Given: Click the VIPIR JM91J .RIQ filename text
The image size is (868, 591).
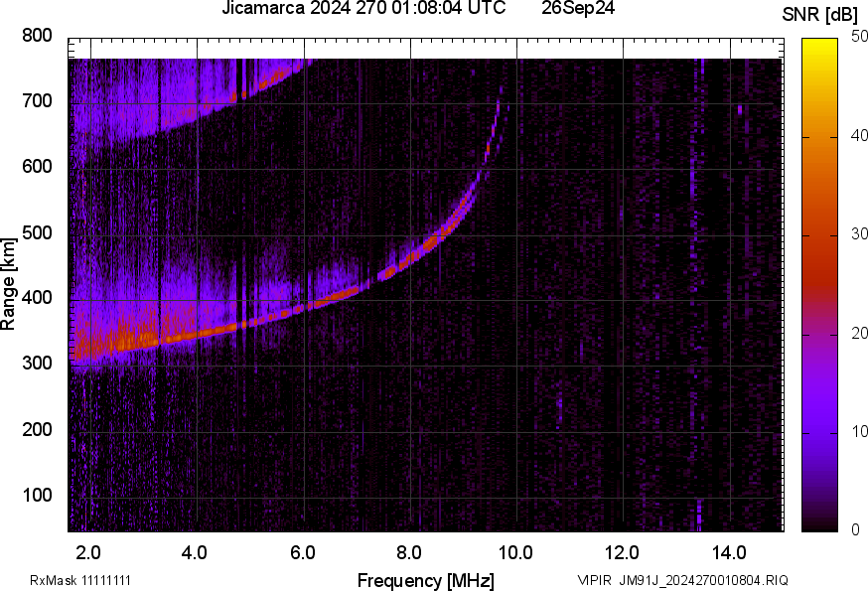Looking at the screenshot, I should (682, 580).
